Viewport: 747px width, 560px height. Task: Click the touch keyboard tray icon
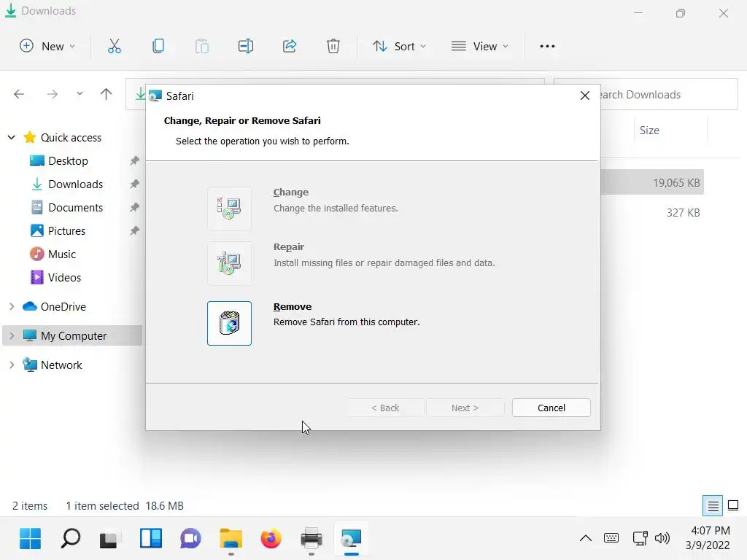[611, 539]
